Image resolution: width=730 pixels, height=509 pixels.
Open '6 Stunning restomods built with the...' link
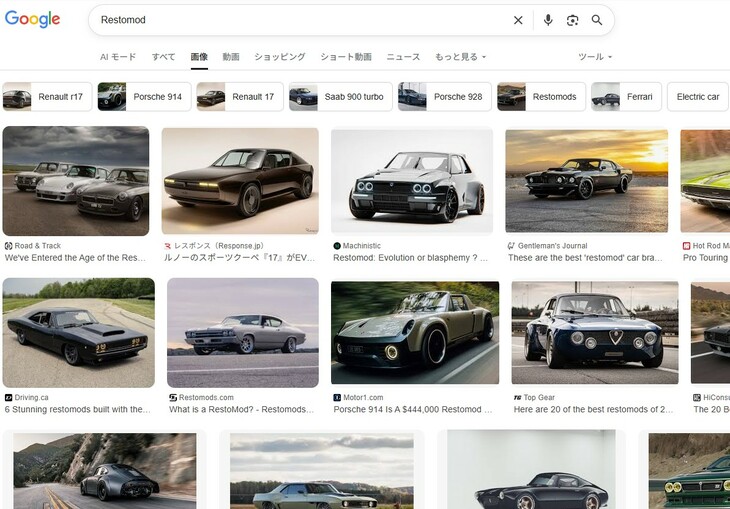tap(78, 409)
